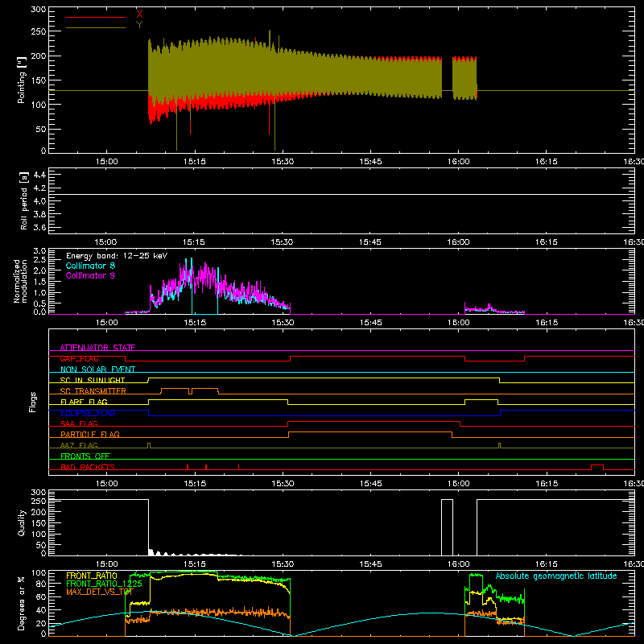Click the olive flag label above FRONTS_OFF
Screen dimensions: 644x644
tap(79, 445)
